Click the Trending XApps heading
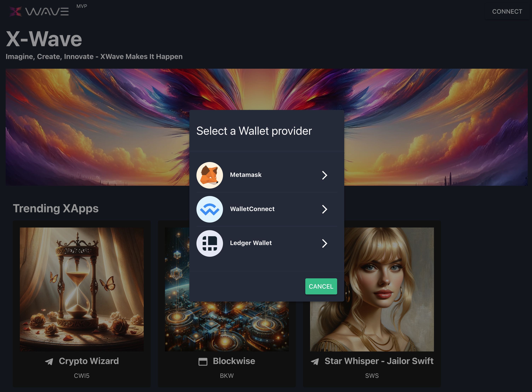The image size is (532, 392). pyautogui.click(x=56, y=209)
